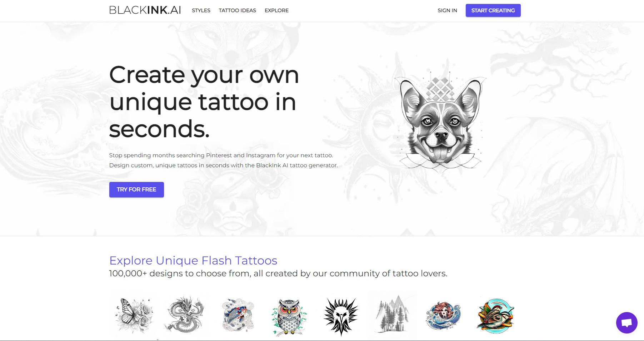Click the Create your own unique tattoo headline
The image size is (644, 341).
(x=204, y=102)
